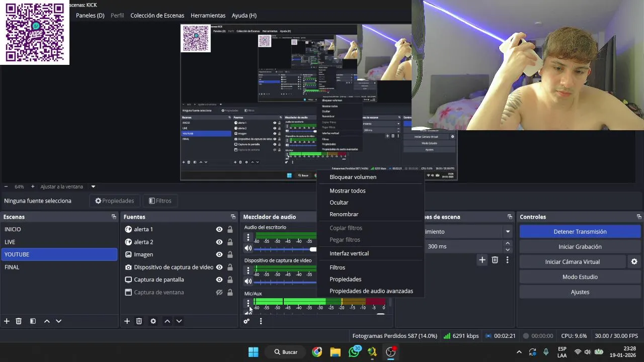644x362 pixels.
Task: Choose Interfaz vertical in context menu
Action: coord(371,253)
